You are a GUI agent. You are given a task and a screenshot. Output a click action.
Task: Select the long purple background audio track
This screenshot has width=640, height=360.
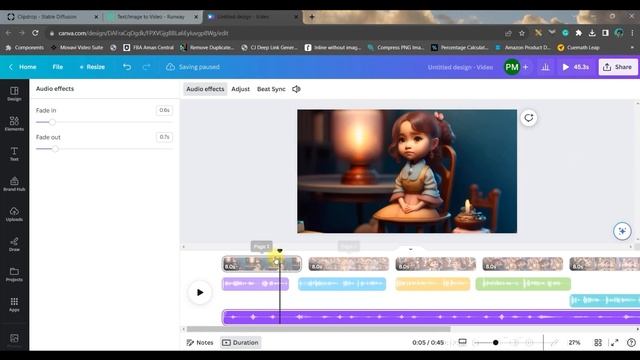(x=431, y=317)
